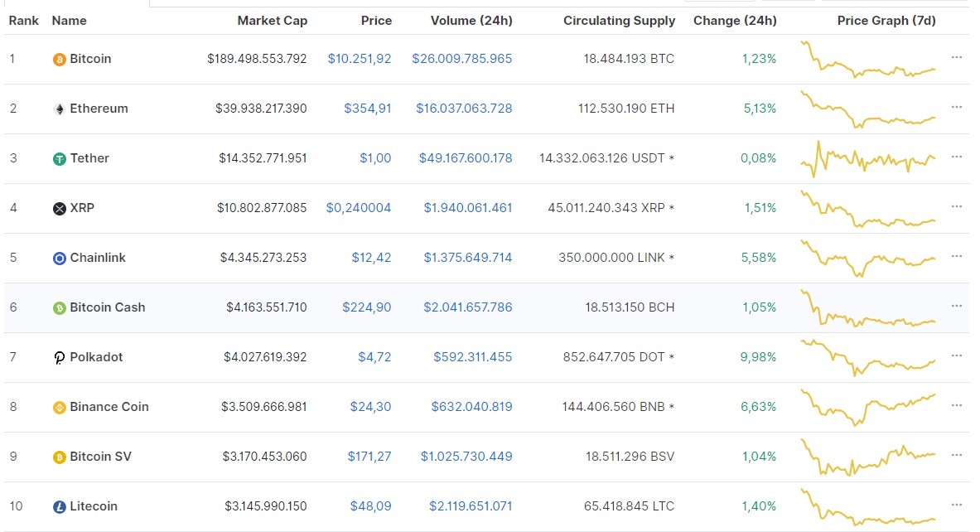Click the Rank column header
This screenshot has width=980, height=532.
click(x=24, y=21)
